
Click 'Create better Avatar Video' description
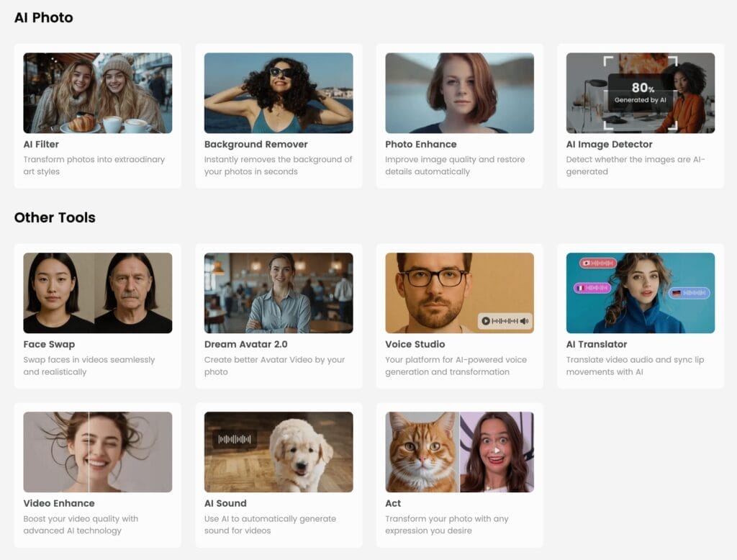(274, 366)
